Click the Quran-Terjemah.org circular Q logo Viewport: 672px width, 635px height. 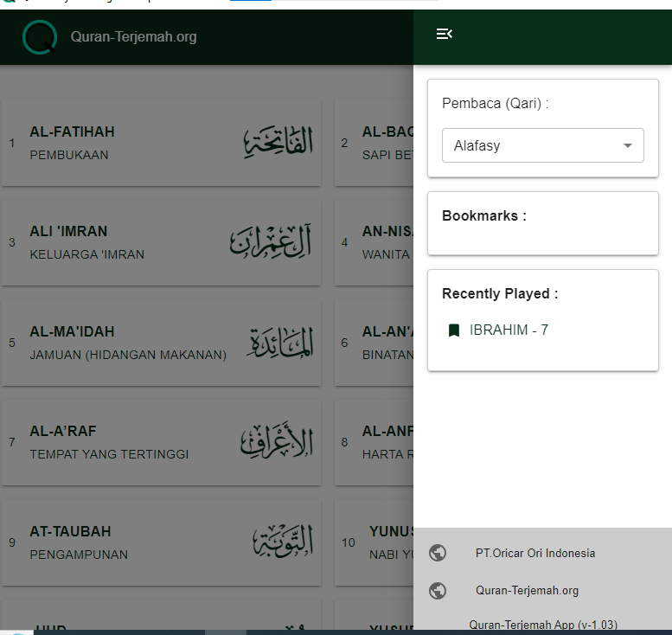(x=40, y=37)
